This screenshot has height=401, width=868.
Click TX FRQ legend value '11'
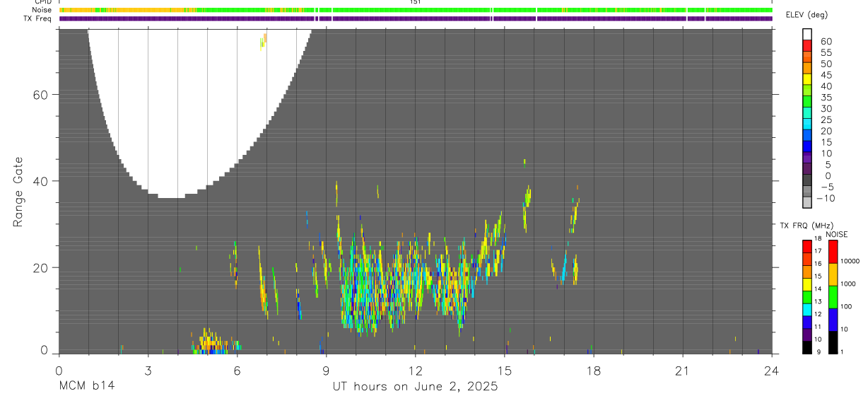click(818, 327)
